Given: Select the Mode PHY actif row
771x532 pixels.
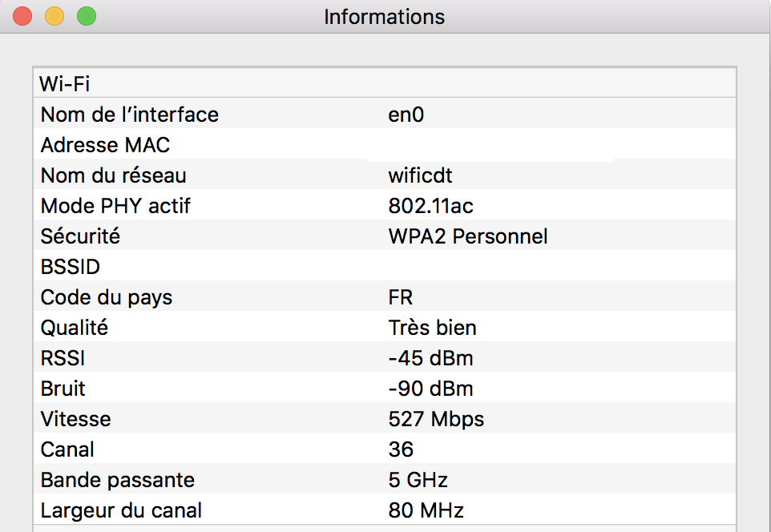Looking at the screenshot, I should (385, 205).
